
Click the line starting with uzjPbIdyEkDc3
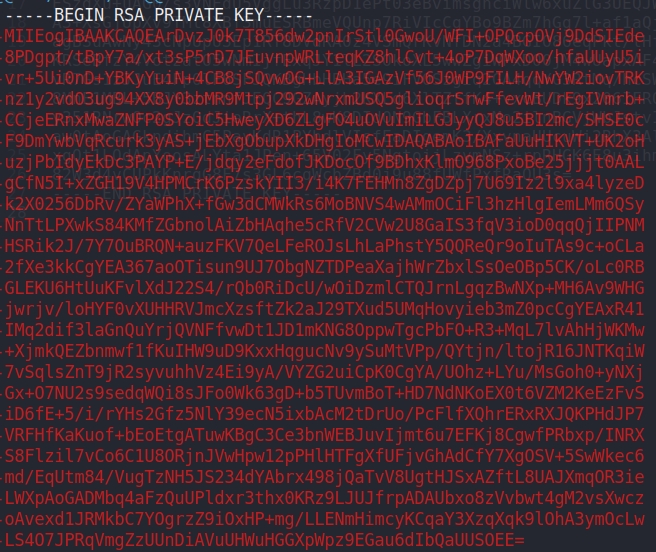click(325, 162)
